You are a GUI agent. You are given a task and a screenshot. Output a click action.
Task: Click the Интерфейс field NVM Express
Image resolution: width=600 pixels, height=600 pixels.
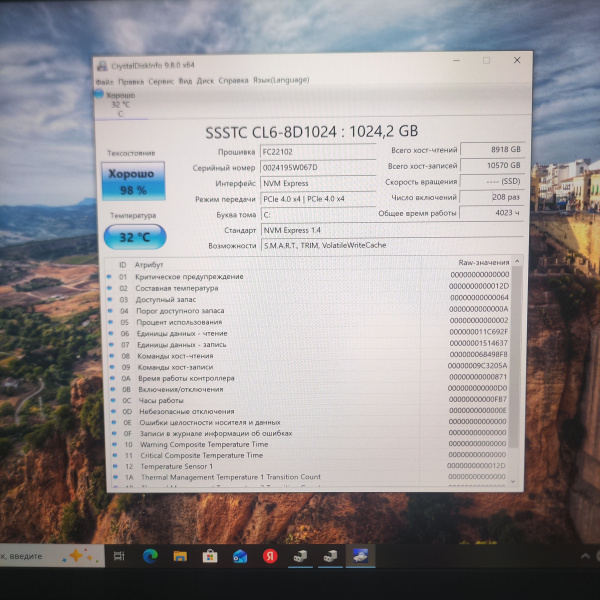[x=318, y=183]
